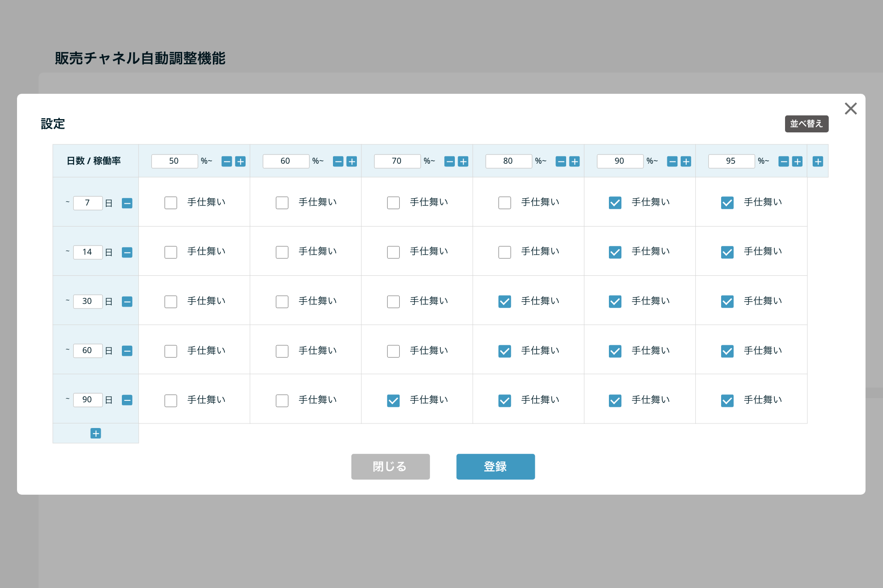
Task: Remove the 30-day row with minus icon
Action: point(127,302)
